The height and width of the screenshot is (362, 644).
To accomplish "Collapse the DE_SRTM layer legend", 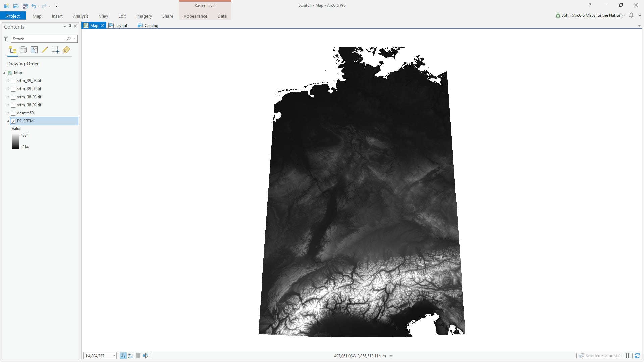I will (8, 121).
